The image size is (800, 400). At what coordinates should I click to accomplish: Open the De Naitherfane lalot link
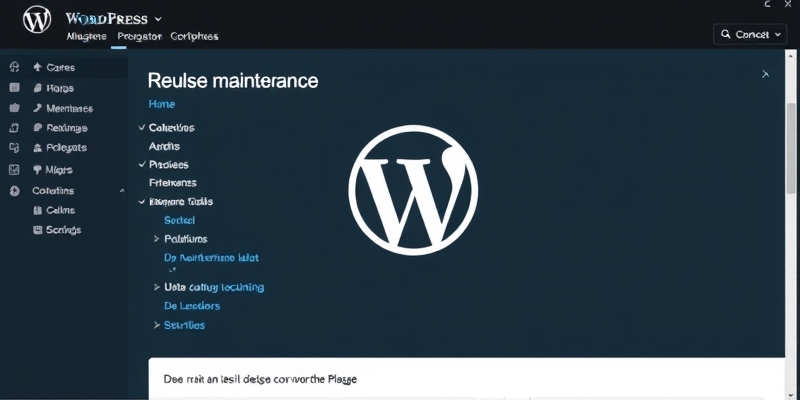(x=211, y=258)
